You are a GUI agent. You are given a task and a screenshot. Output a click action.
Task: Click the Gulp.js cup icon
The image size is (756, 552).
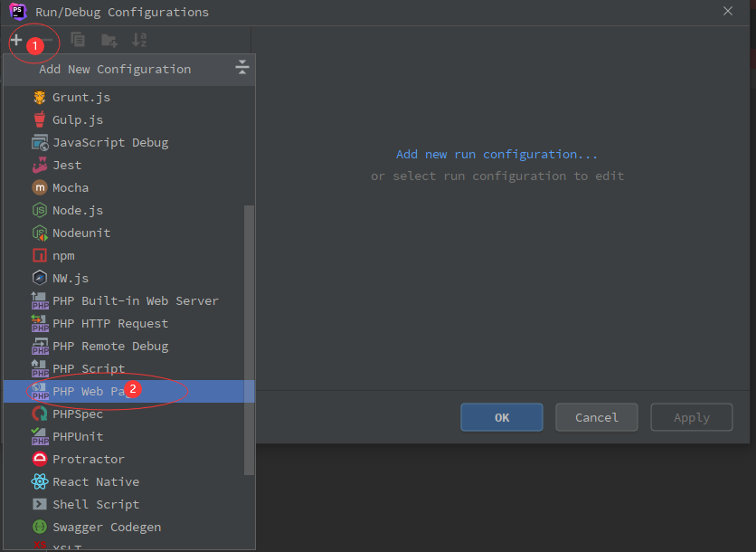[40, 119]
